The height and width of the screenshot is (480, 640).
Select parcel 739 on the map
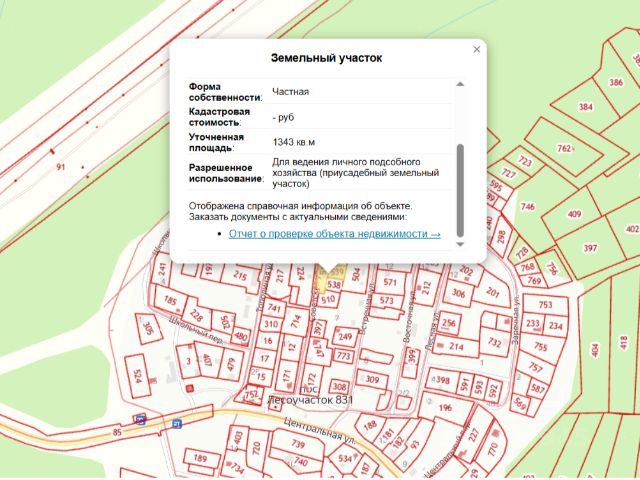point(298,444)
